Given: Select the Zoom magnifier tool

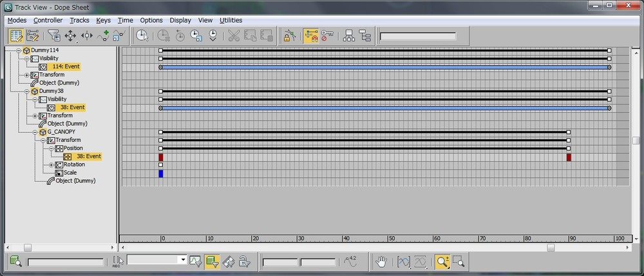Looking at the screenshot, I should 442,262.
